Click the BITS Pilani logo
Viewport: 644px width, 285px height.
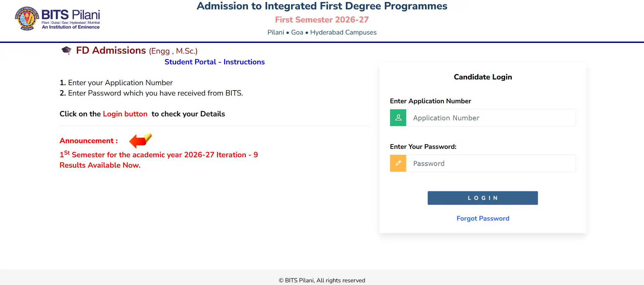(57, 18)
